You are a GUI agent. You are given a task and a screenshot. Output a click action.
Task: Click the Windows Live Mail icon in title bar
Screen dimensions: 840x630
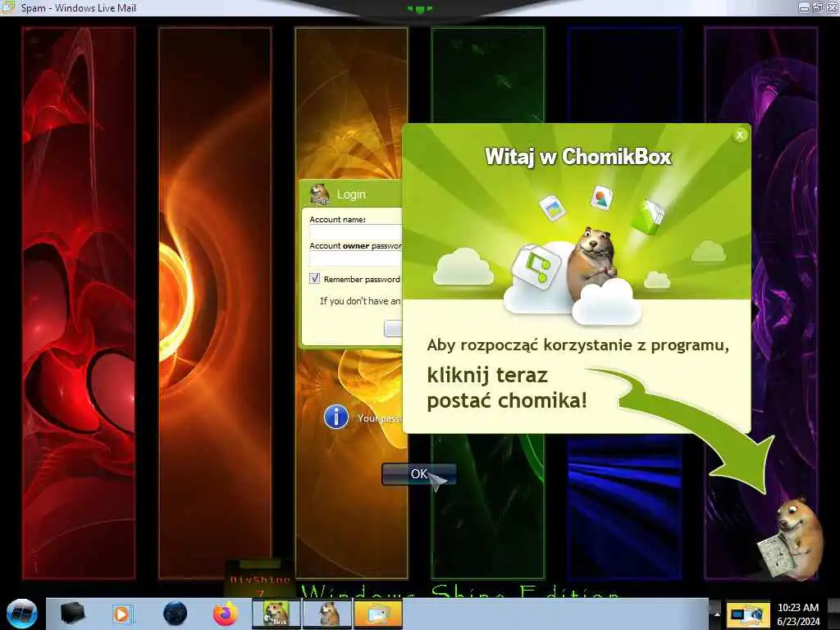pos(7,7)
